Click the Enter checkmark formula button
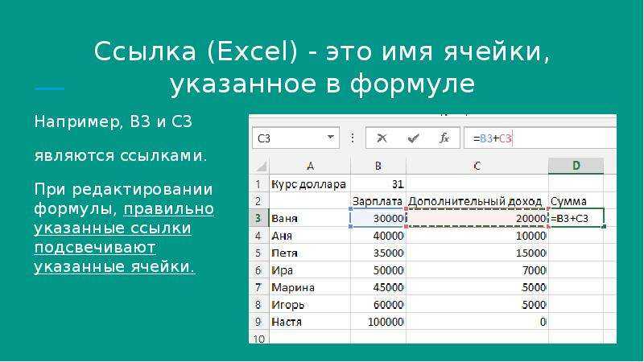 point(413,138)
